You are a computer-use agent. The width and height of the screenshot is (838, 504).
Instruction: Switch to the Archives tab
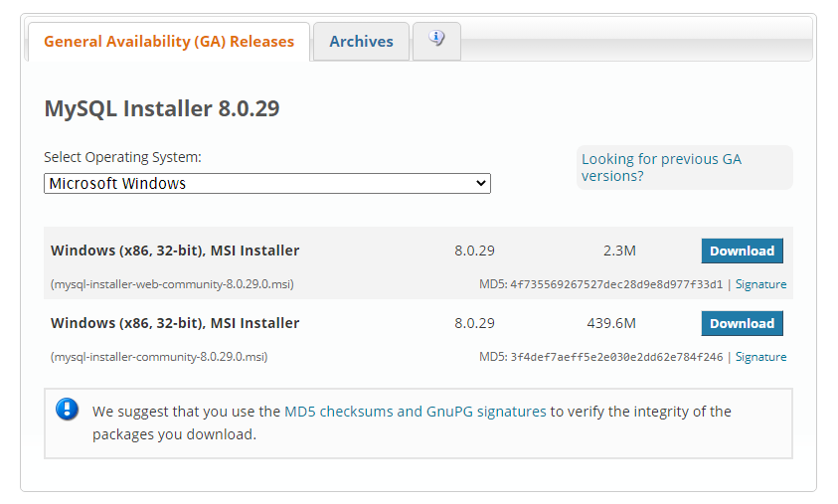[361, 41]
